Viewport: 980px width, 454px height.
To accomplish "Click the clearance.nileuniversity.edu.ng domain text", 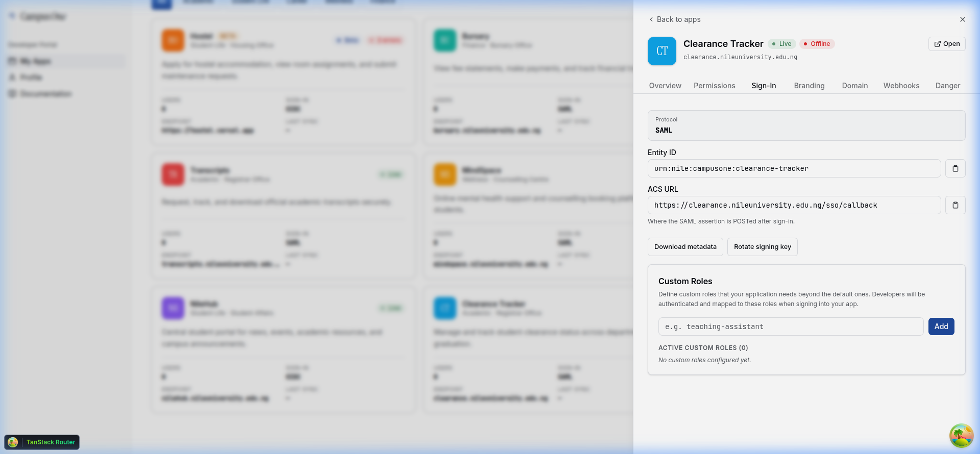I will tap(740, 57).
